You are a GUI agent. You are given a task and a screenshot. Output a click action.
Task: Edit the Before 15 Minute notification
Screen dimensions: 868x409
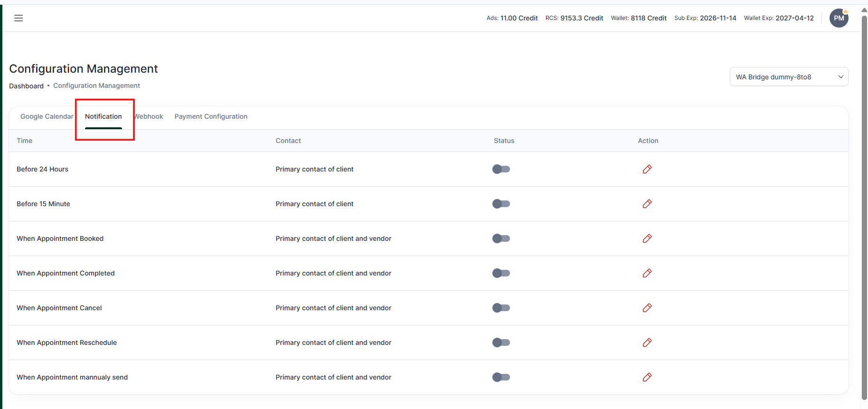(647, 204)
